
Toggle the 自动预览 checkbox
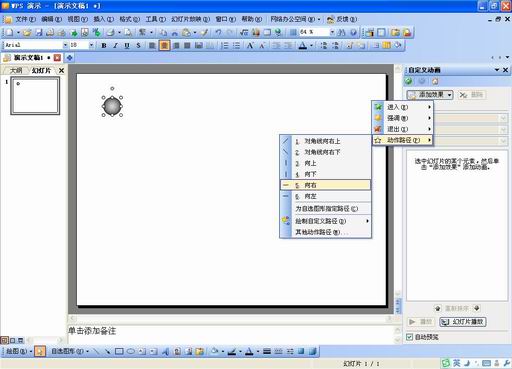409,337
